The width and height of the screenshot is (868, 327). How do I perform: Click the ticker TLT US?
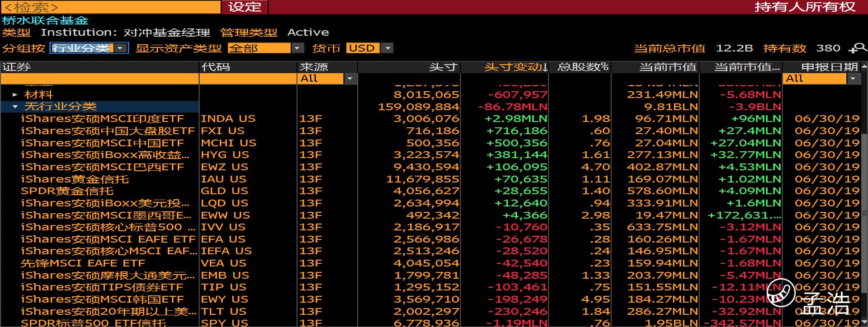[223, 312]
